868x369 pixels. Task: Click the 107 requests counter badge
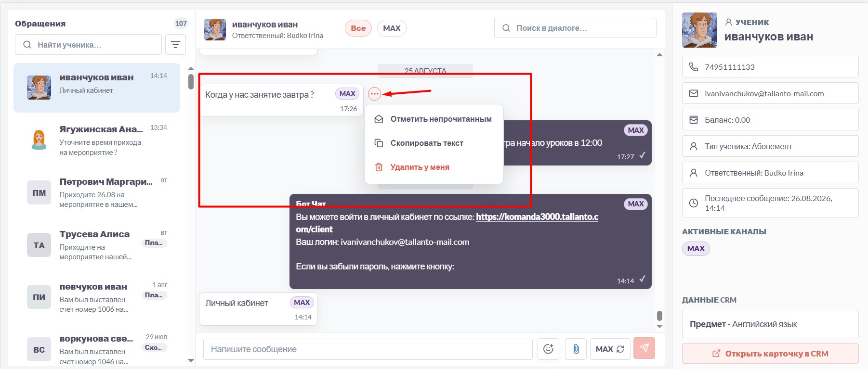[181, 23]
